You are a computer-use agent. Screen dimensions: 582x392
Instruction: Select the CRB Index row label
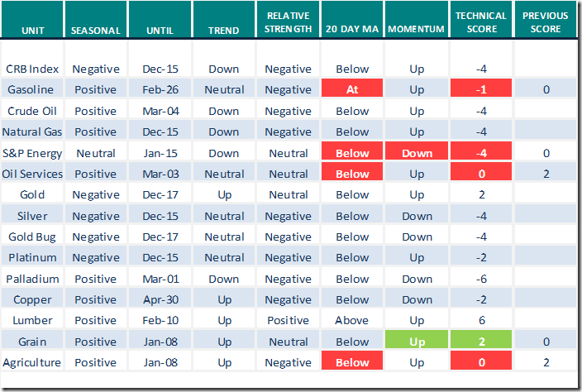31,69
